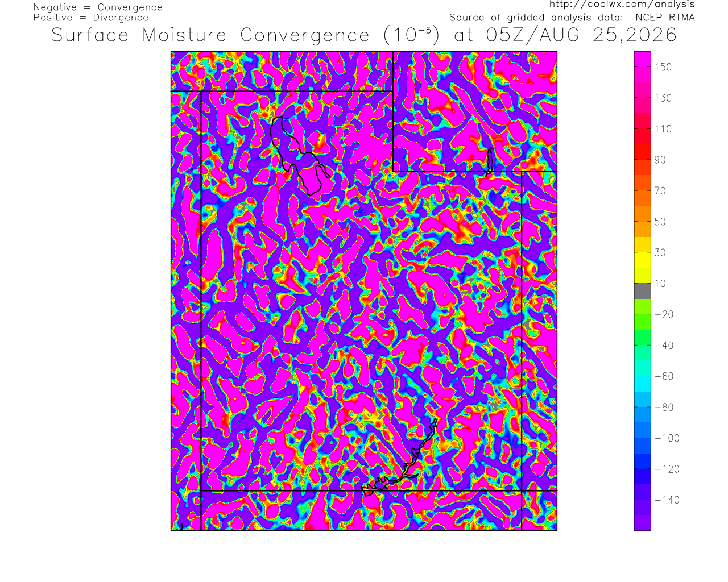Click the 'Negative = Convergence' legend text
This screenshot has height=582, width=728.
click(98, 7)
